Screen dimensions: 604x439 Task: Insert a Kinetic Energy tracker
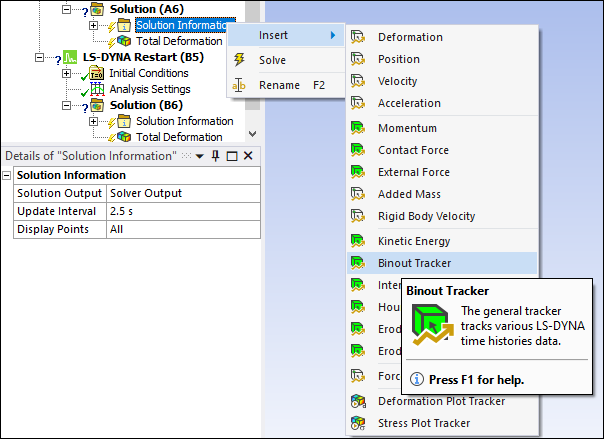point(442,241)
